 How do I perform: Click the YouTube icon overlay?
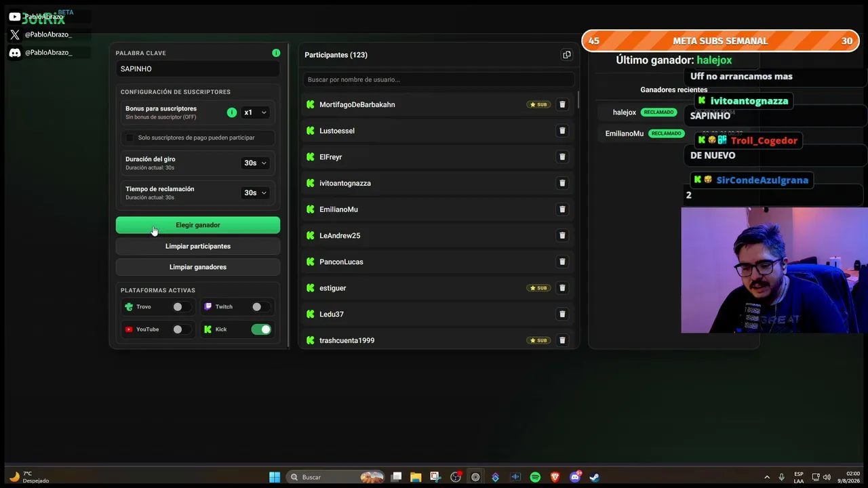[x=15, y=16]
